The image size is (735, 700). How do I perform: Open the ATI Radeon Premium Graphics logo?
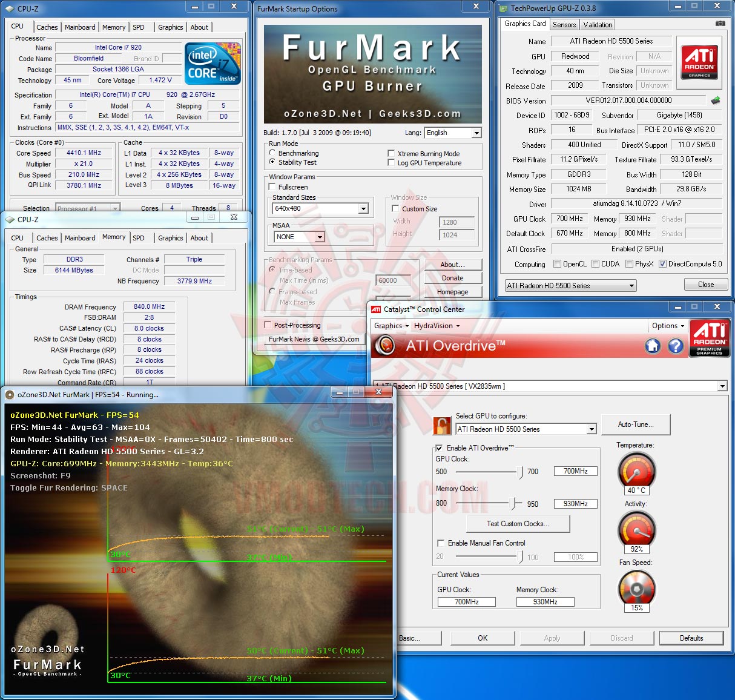[709, 338]
